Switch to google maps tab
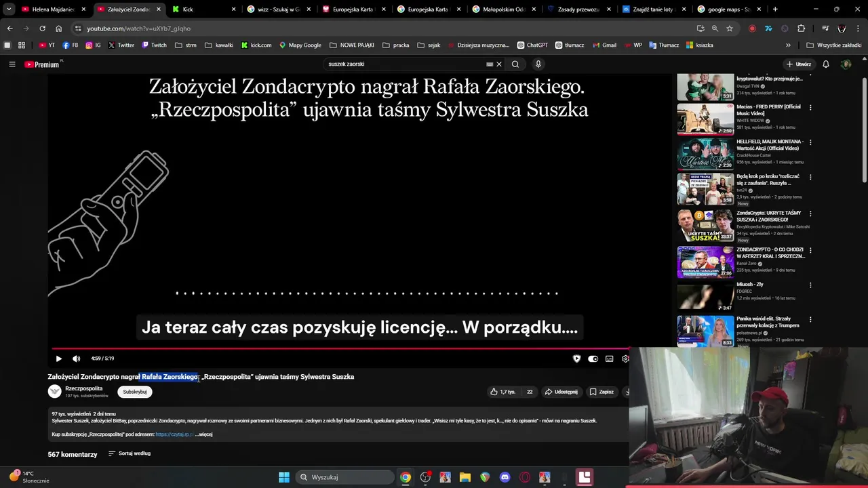This screenshot has height=488, width=868. [728, 9]
